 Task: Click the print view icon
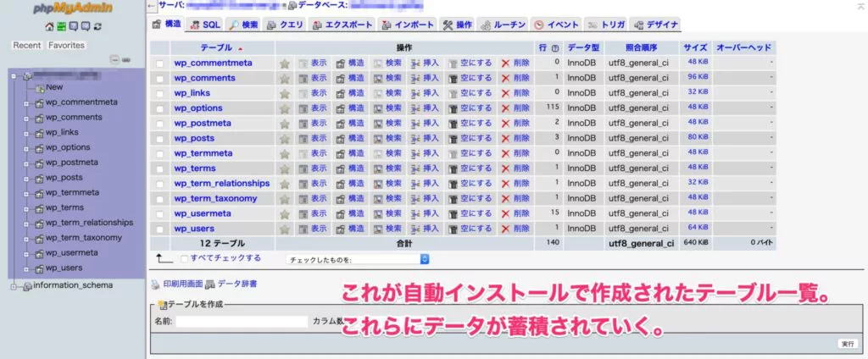[155, 284]
